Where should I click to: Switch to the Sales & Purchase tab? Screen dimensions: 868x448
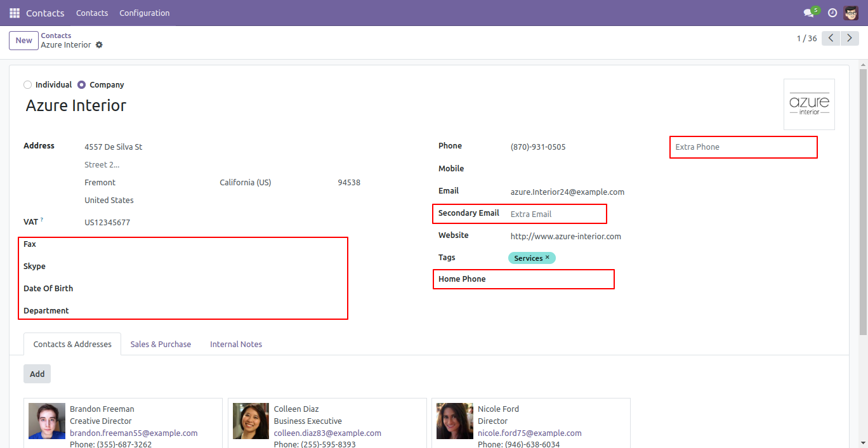point(161,344)
